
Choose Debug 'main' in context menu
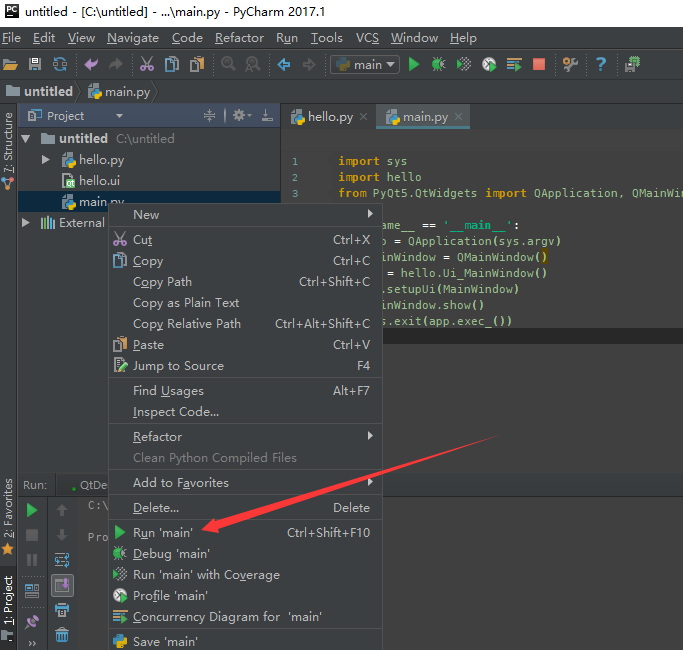pos(245,554)
